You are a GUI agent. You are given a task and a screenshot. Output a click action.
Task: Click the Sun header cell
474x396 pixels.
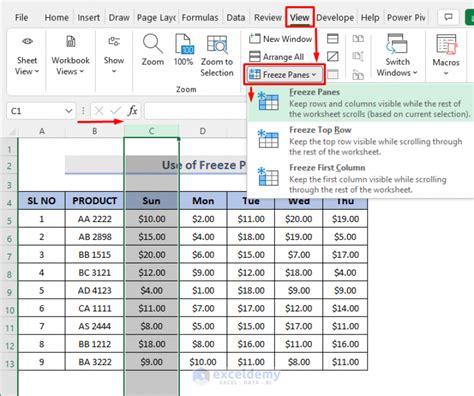(x=151, y=201)
